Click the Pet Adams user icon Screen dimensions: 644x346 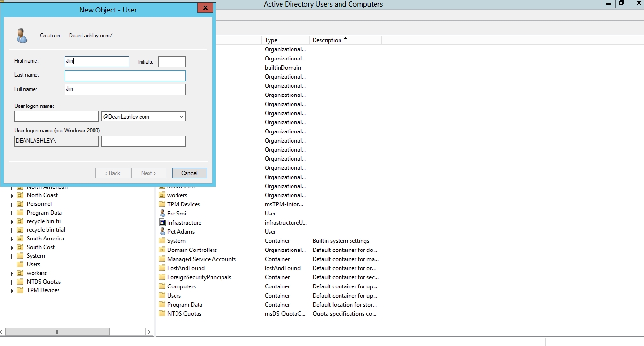162,232
